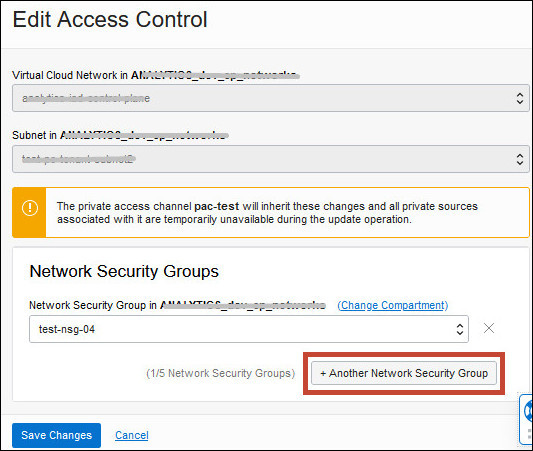Click the Network Security Groups heading
The image size is (533, 451).
pyautogui.click(x=124, y=271)
